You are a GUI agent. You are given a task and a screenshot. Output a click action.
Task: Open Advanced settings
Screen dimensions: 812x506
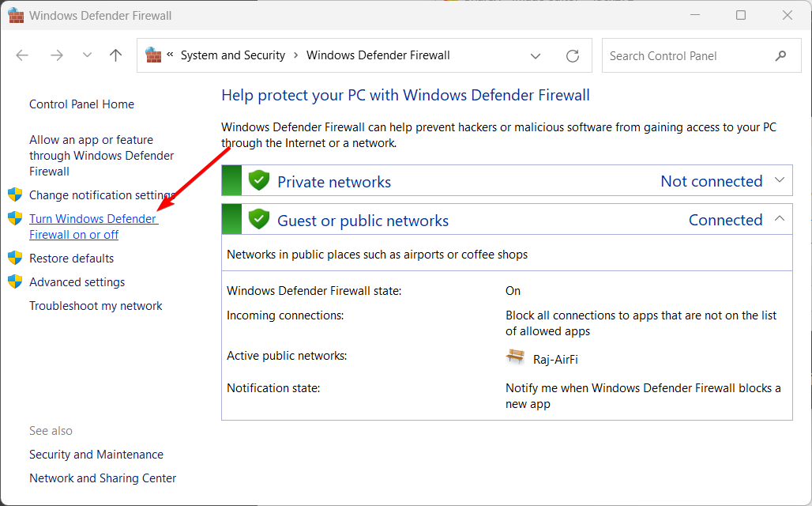(77, 282)
